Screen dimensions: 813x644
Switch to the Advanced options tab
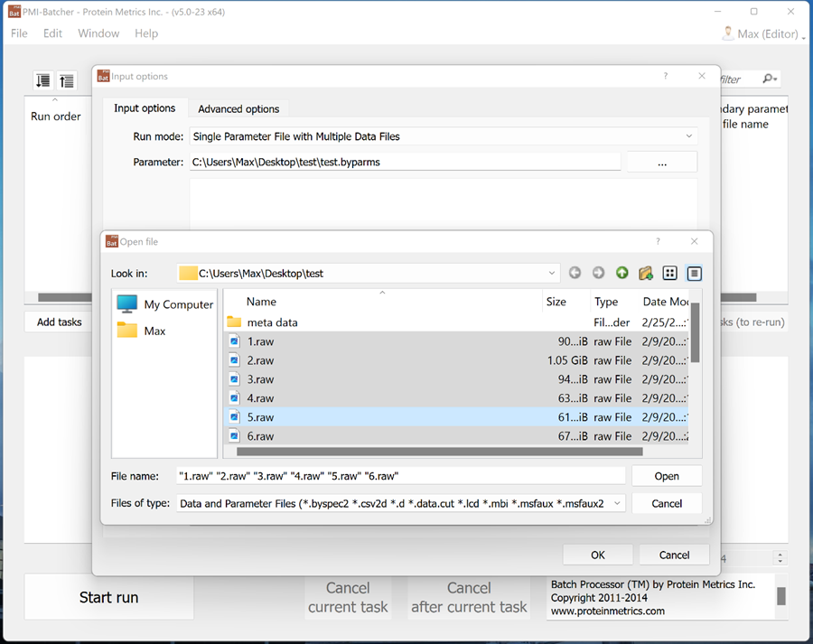coord(238,108)
